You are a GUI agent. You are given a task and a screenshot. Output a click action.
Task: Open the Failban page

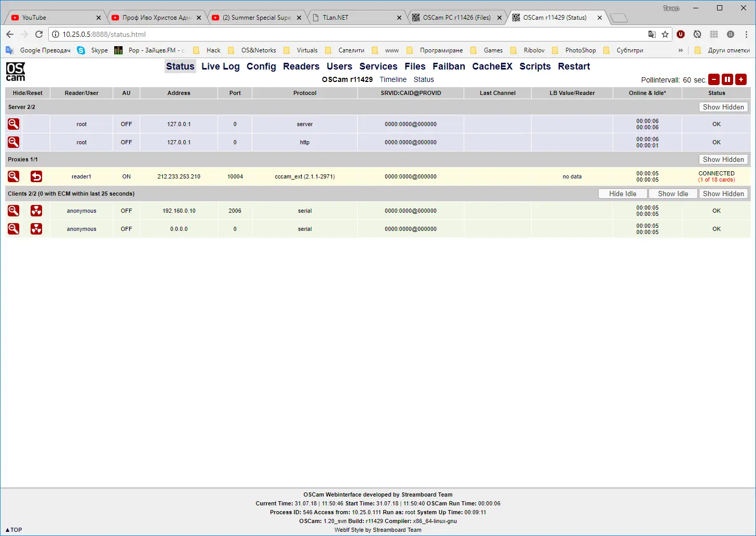pos(449,66)
